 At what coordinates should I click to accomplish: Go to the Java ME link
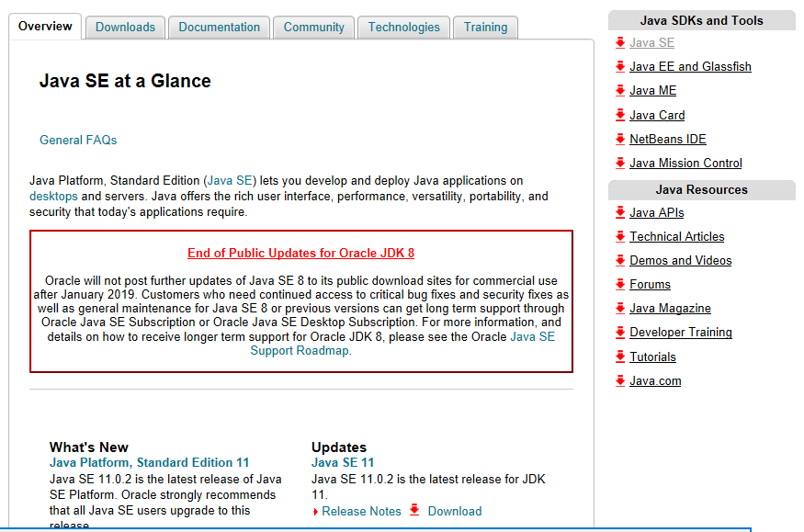(x=652, y=91)
